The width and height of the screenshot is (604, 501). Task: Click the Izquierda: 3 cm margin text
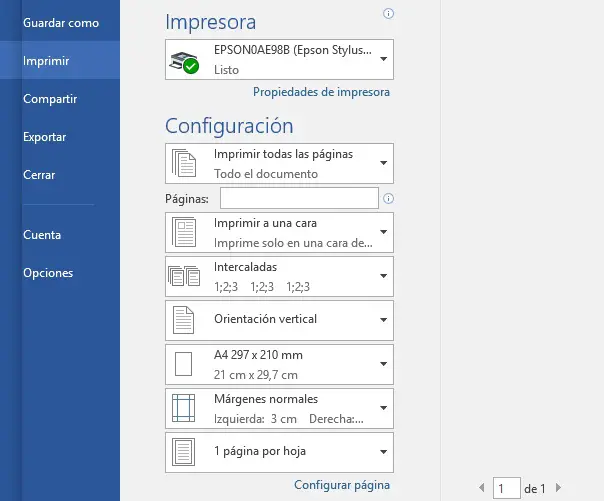tap(255, 419)
